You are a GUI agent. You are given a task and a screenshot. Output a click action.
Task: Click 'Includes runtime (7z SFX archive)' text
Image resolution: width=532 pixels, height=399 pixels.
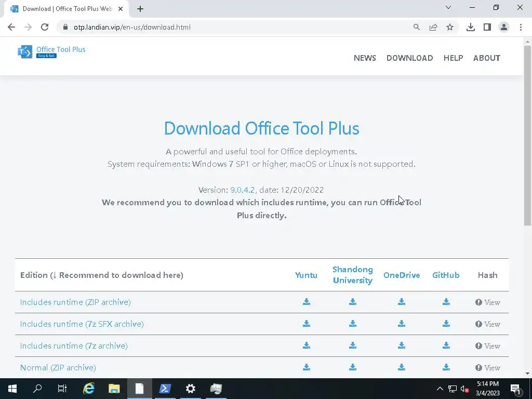82,324
